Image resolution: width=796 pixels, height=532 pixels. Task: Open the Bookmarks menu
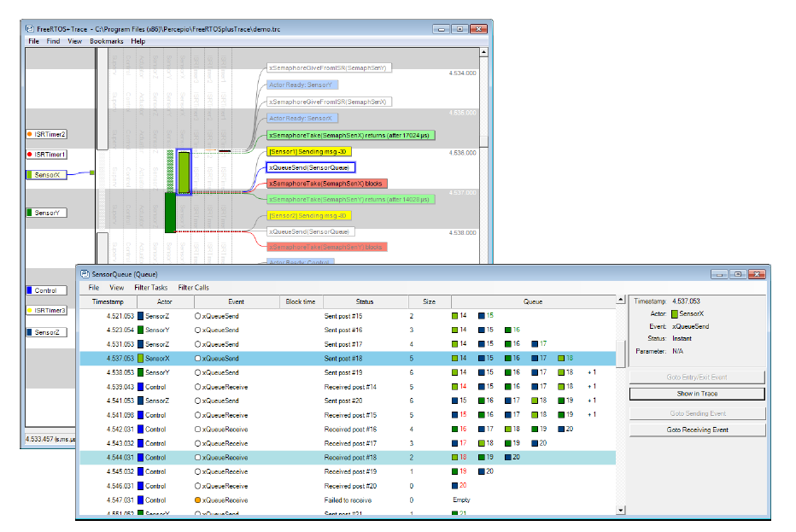(x=107, y=41)
